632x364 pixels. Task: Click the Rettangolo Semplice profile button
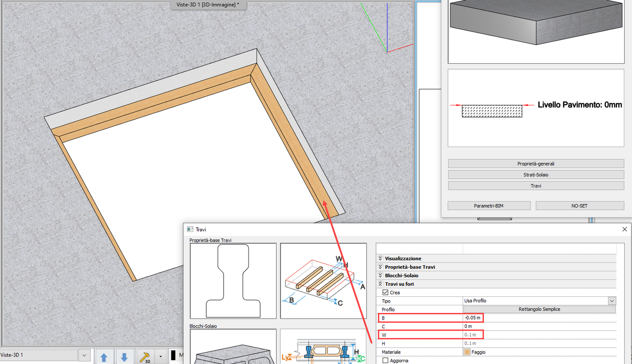pyautogui.click(x=539, y=309)
